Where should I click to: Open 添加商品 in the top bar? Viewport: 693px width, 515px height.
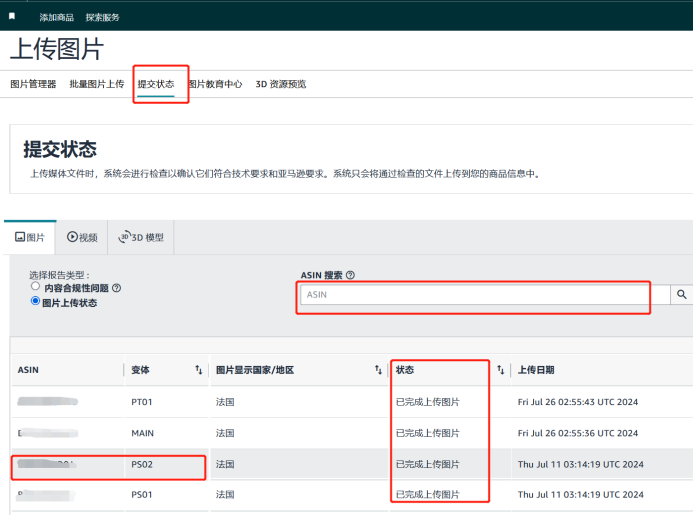pyautogui.click(x=57, y=17)
